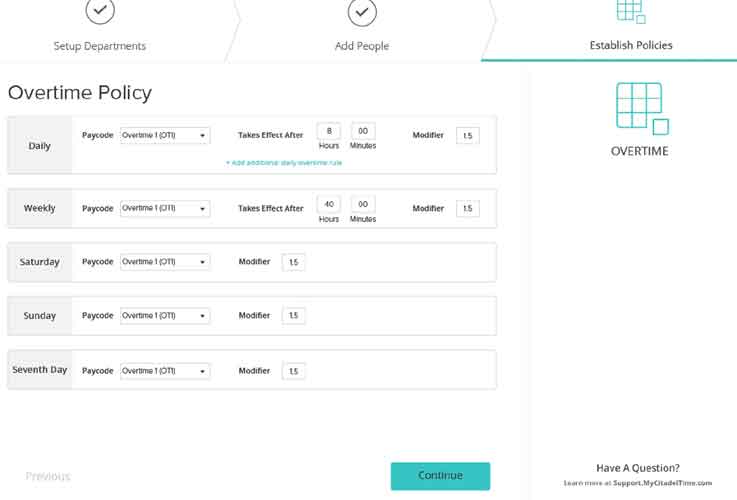737x500 pixels.
Task: Open the Weekly paycode dropdown
Action: [165, 209]
